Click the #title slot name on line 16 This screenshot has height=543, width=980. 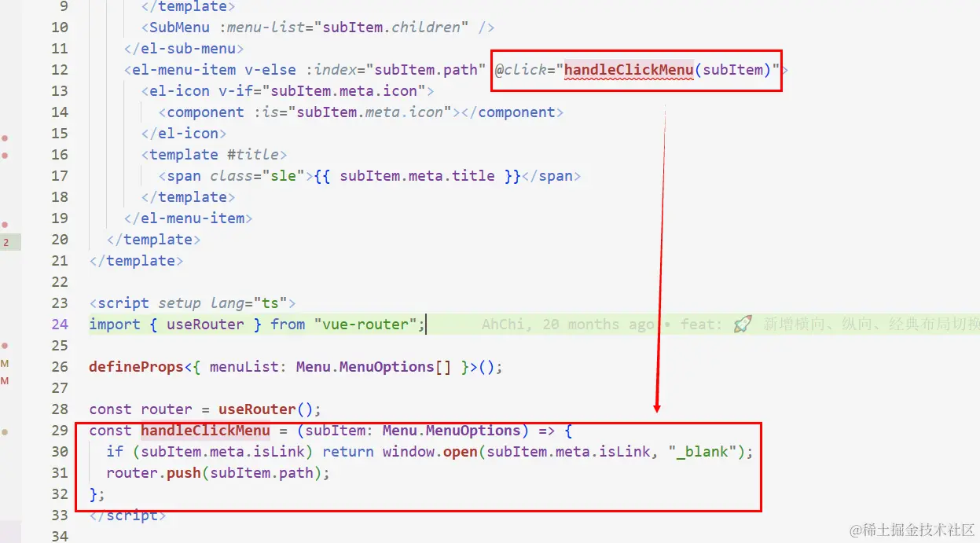tap(252, 155)
